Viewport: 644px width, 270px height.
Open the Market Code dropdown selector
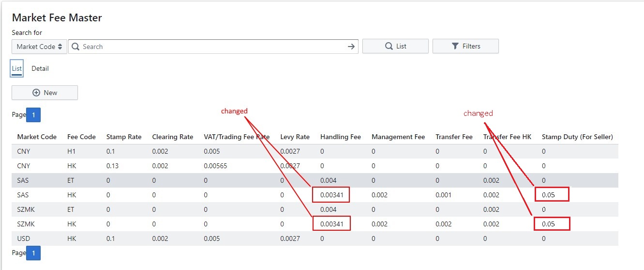tap(39, 47)
